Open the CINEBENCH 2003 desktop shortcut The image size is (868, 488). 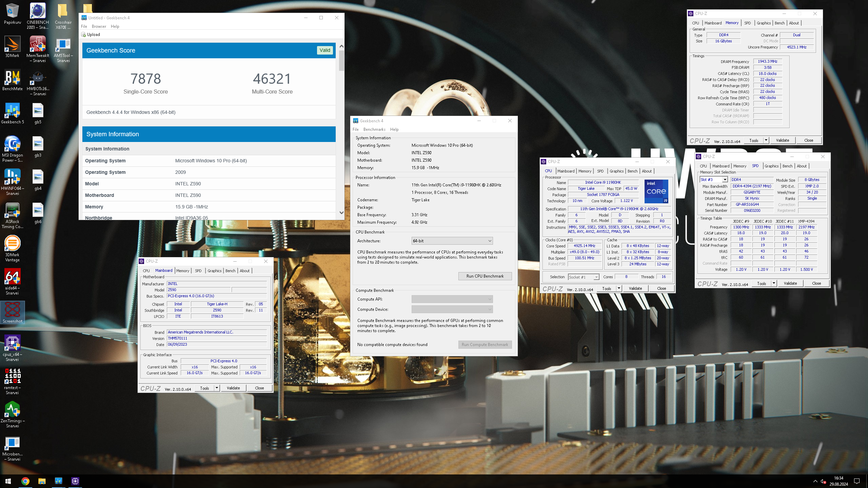pyautogui.click(x=38, y=16)
